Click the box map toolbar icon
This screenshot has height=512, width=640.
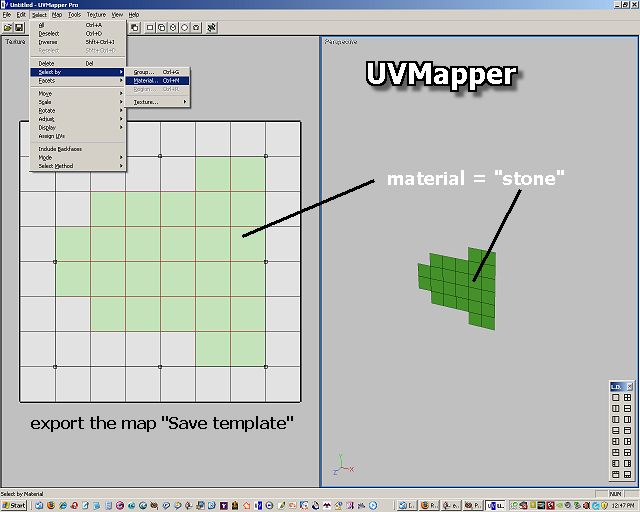pyautogui.click(x=162, y=28)
